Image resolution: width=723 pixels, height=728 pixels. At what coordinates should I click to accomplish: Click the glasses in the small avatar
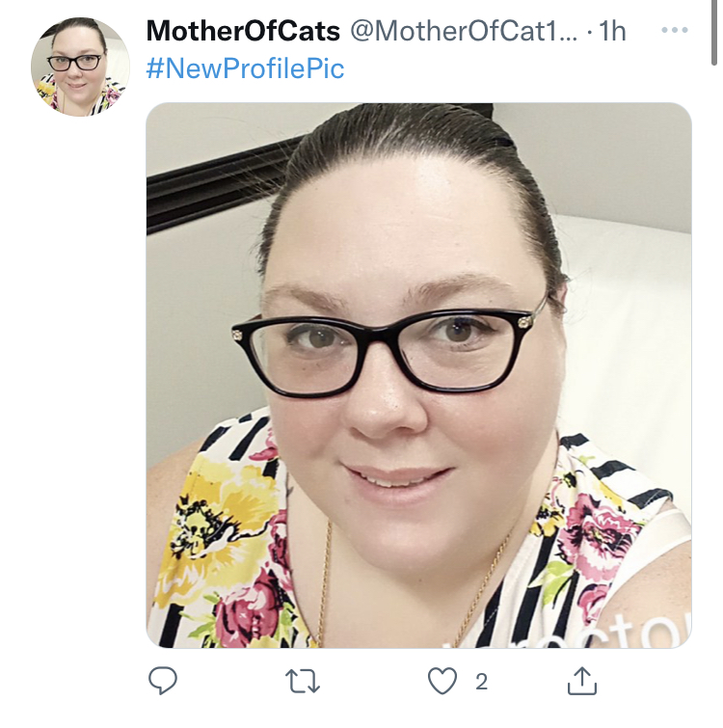[75, 63]
